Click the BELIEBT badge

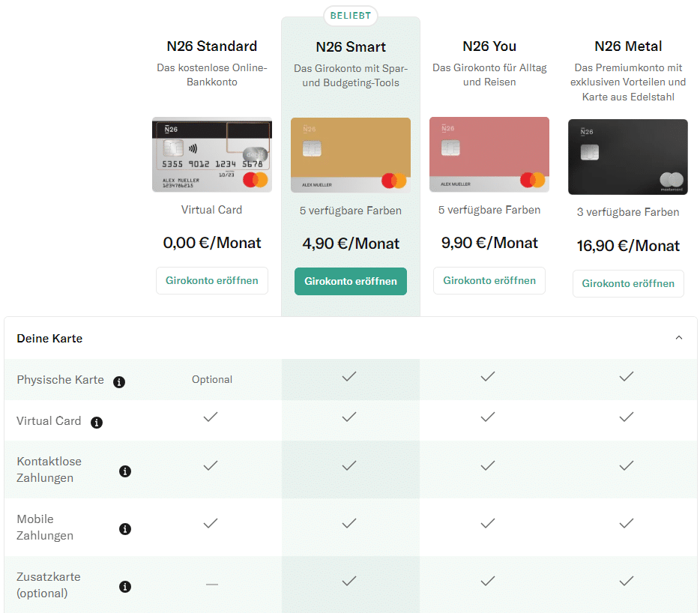click(x=351, y=16)
